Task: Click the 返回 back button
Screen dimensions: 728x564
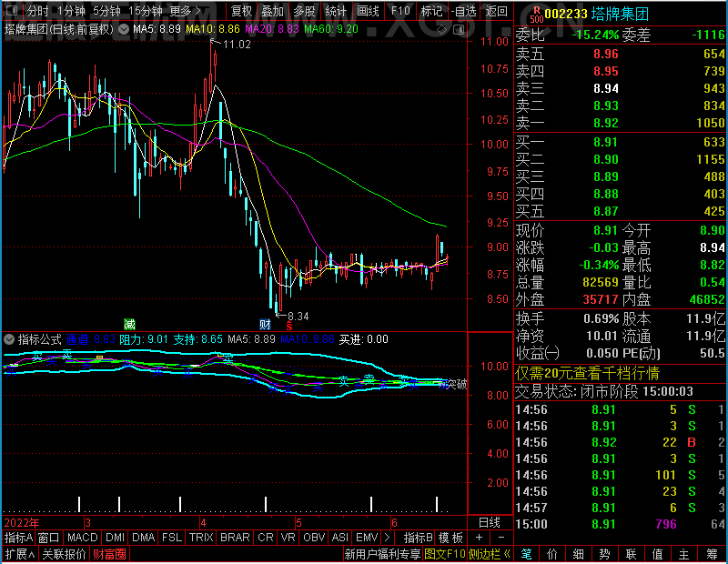Action: [496, 11]
